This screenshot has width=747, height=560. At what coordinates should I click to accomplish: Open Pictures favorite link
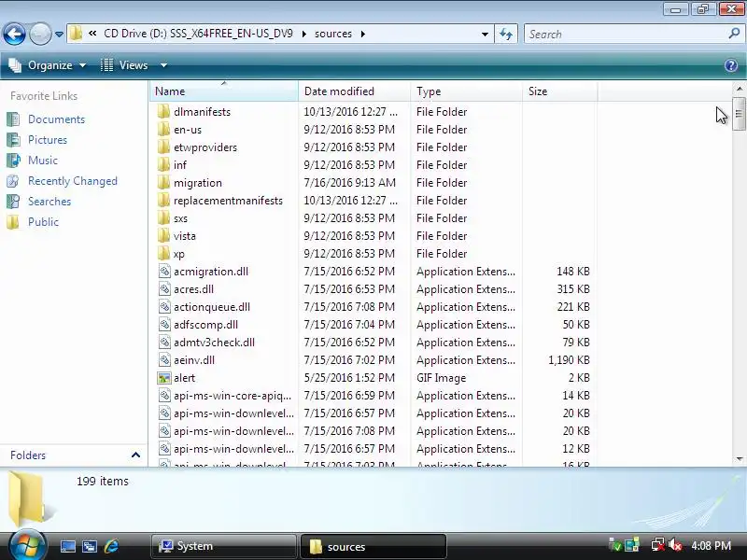coord(48,140)
